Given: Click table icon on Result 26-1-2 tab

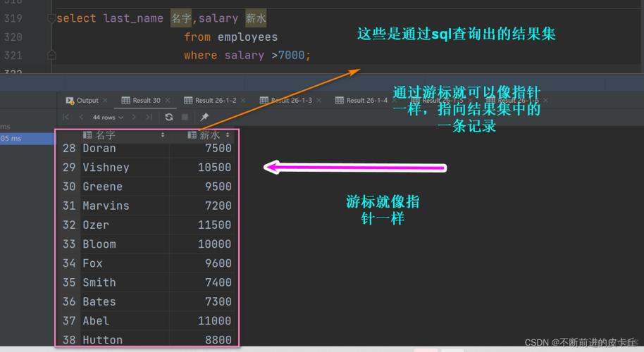Looking at the screenshot, I should coord(188,100).
